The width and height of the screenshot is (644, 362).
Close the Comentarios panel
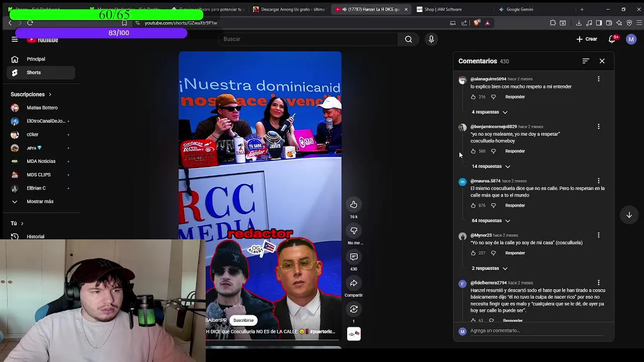coord(602,61)
